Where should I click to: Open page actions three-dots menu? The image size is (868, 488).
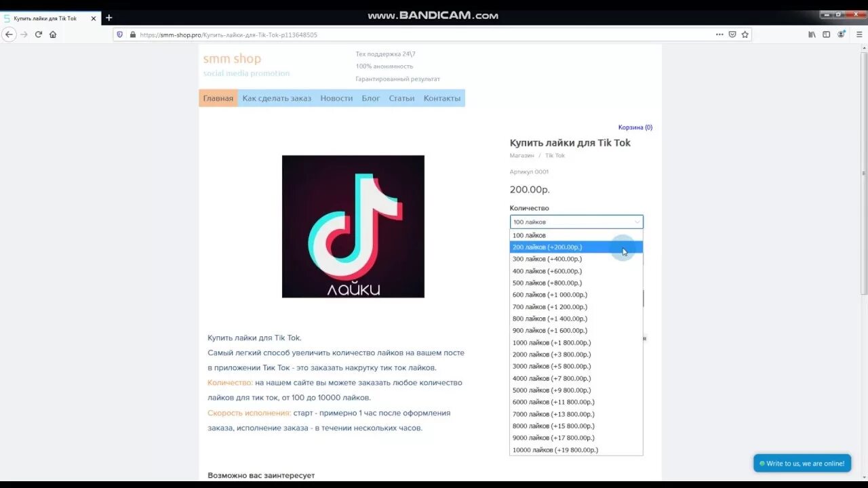coord(719,35)
